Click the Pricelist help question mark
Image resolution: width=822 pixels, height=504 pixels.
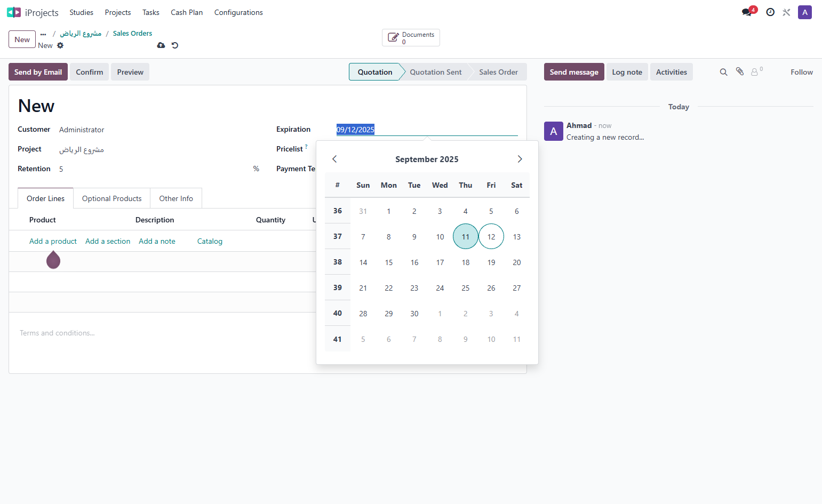pyautogui.click(x=306, y=147)
